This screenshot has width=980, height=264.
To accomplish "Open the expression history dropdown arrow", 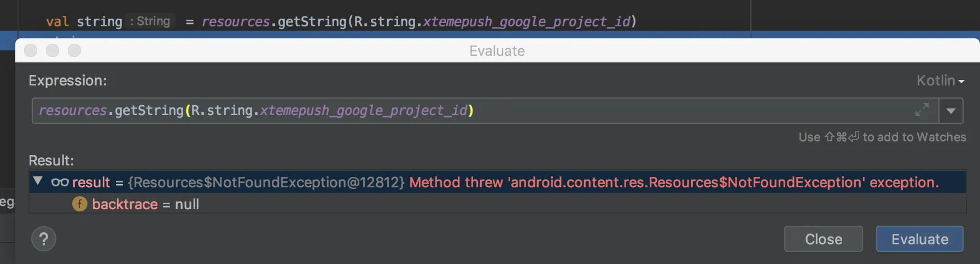I will 951,111.
